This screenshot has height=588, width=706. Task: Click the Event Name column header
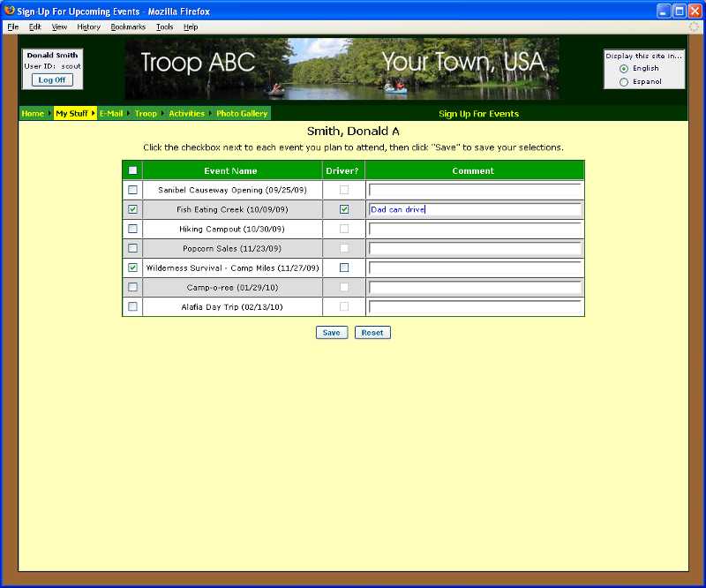pos(230,170)
